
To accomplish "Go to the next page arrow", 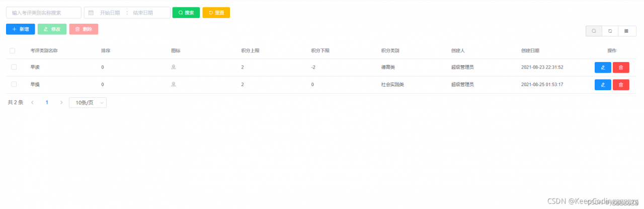I will coord(61,102).
